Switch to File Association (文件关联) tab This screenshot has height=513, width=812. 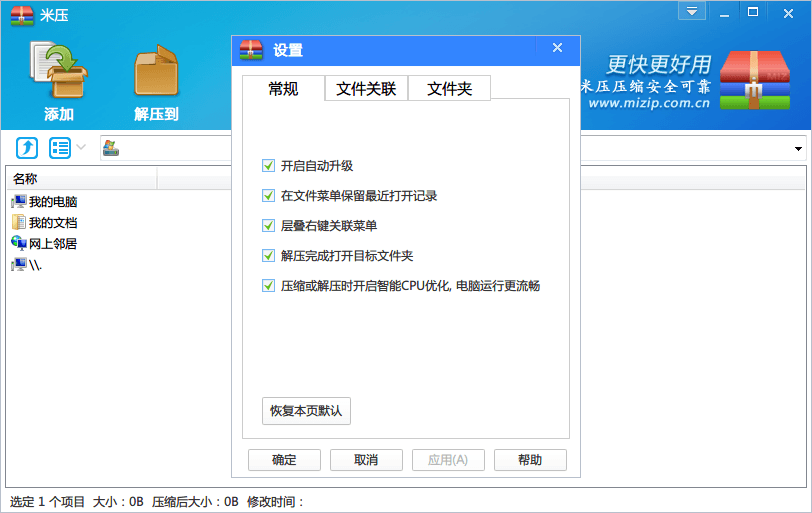click(366, 89)
